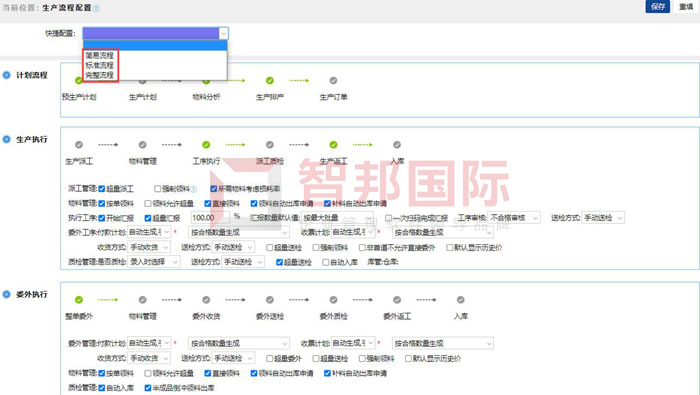This screenshot has height=395, width=700.
Task: Toggle the 物料管理 node in 委外执行 flow
Action: click(142, 300)
